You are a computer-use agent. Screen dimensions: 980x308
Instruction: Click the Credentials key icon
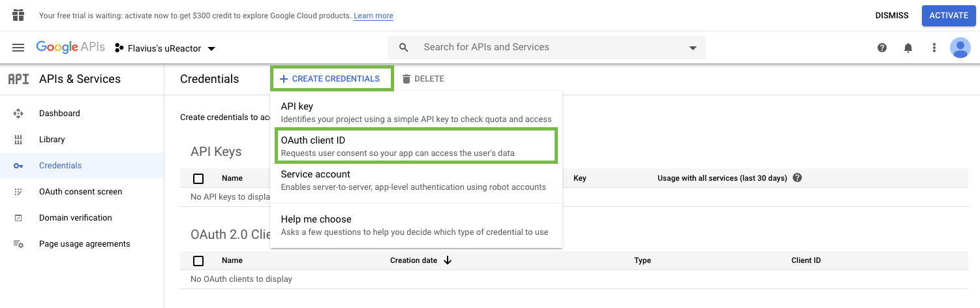pos(18,166)
